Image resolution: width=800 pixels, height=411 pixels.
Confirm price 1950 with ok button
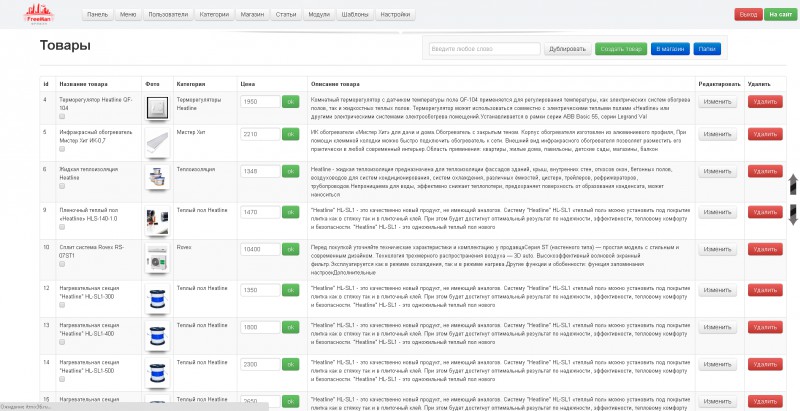coord(290,101)
